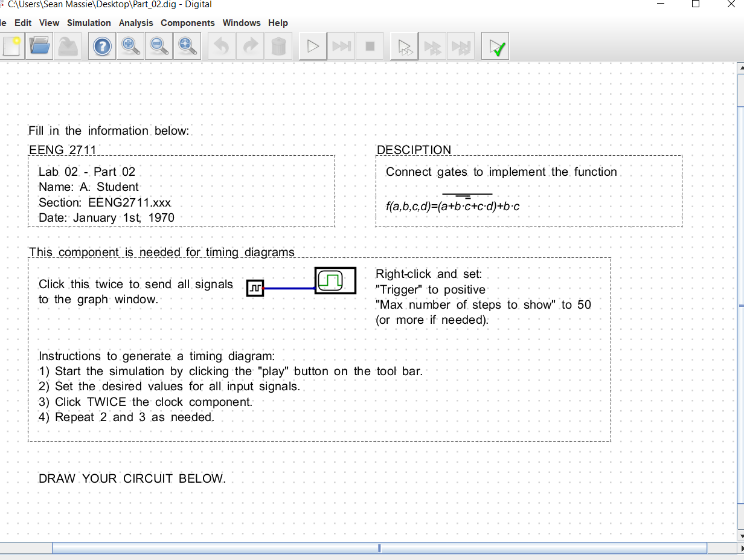Redo the last undone edit
Screen dimensions: 744x560
250,45
